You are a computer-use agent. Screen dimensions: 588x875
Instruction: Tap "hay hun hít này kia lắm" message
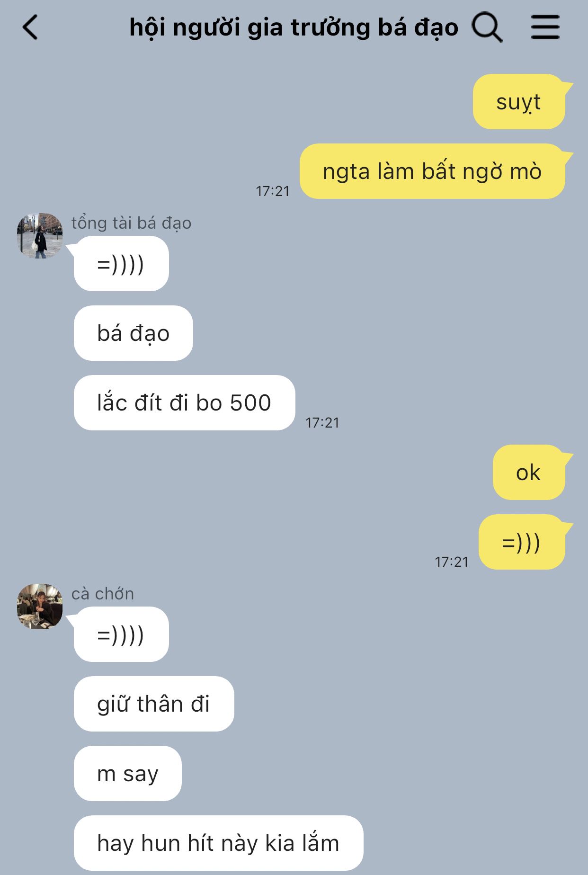tap(219, 843)
